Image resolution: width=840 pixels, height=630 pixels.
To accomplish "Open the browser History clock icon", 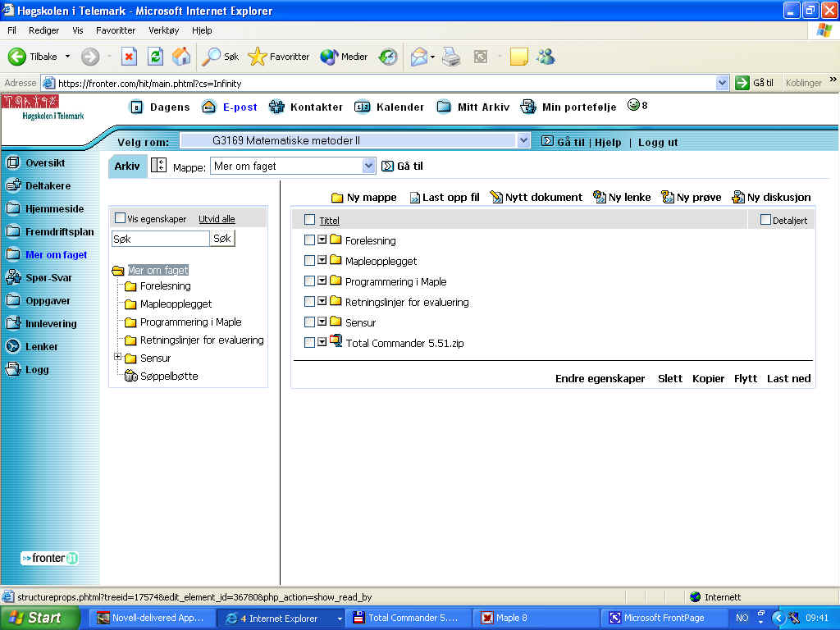I will [x=388, y=57].
